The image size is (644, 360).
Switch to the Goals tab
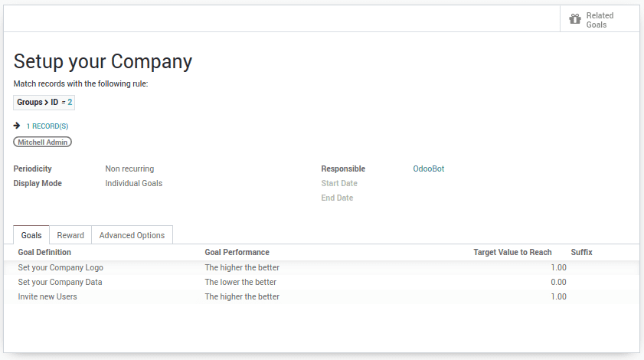click(31, 235)
